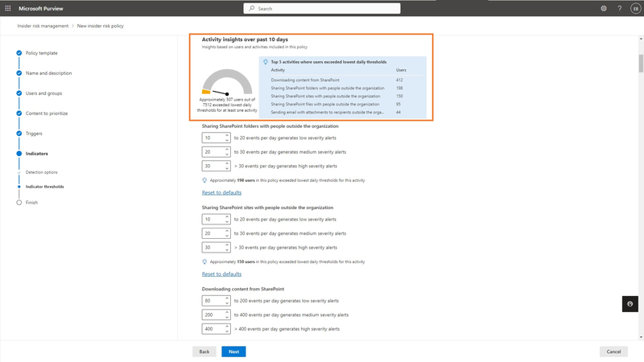Adjust Downloading content medium severity stepper (200)
Screen dimensions: 644x362
(x=216, y=315)
